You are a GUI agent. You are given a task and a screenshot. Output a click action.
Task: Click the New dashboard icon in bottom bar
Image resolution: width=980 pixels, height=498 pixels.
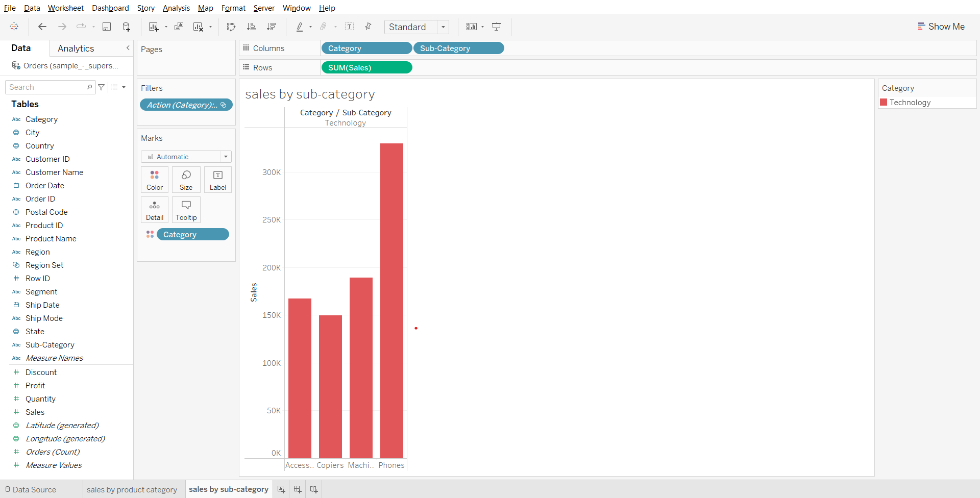(x=298, y=489)
